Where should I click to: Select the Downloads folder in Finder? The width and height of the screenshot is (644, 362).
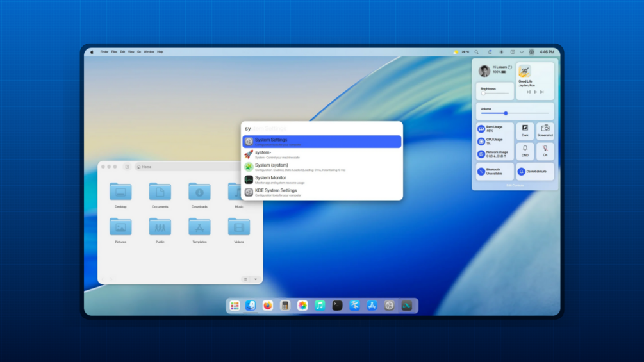199,195
